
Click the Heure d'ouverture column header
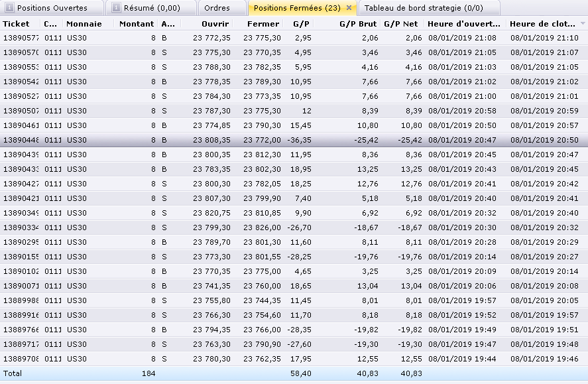point(464,24)
